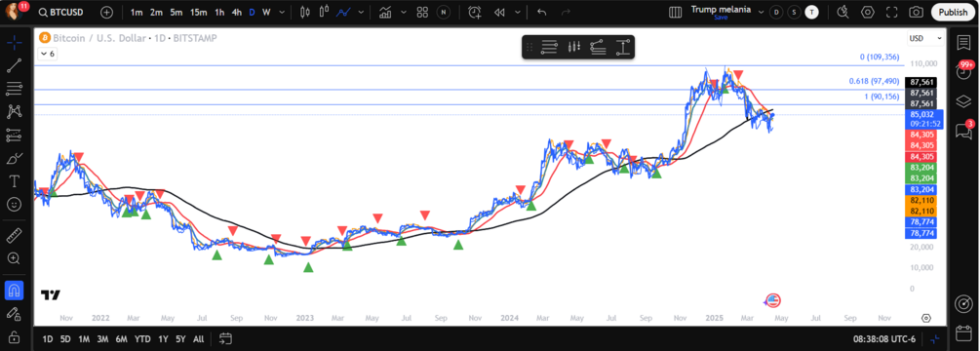Viewport: 980px width, 351px height.
Task: Select the ruler measure tool
Action: click(x=15, y=235)
